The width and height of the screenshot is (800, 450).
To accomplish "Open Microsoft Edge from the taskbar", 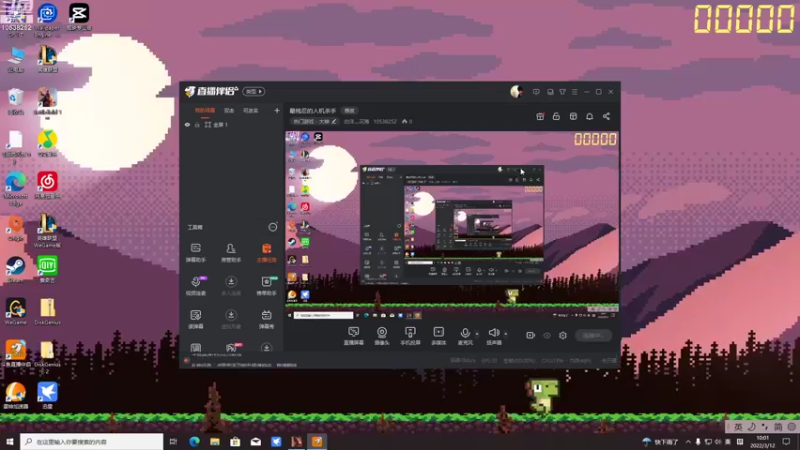I will click(x=194, y=441).
